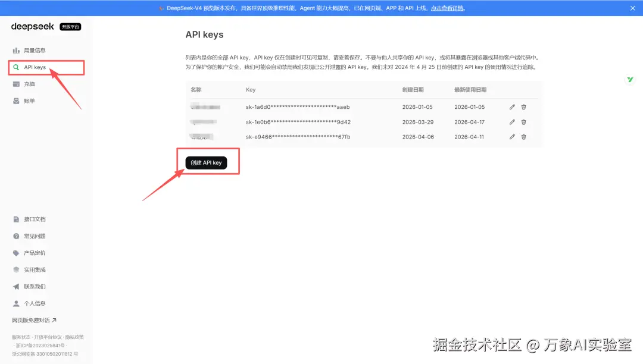Screen dimensions: 643x364
Task: Open 服务状态 service status link
Action: point(21,337)
